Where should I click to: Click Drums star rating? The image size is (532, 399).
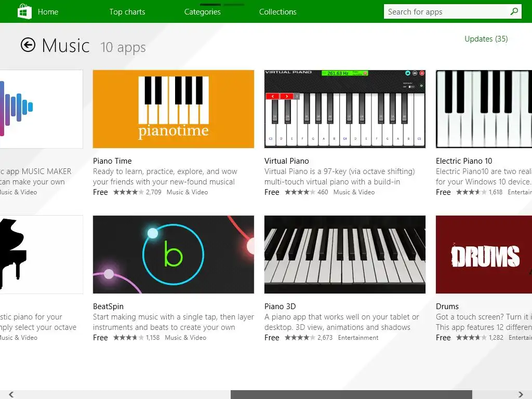click(471, 338)
